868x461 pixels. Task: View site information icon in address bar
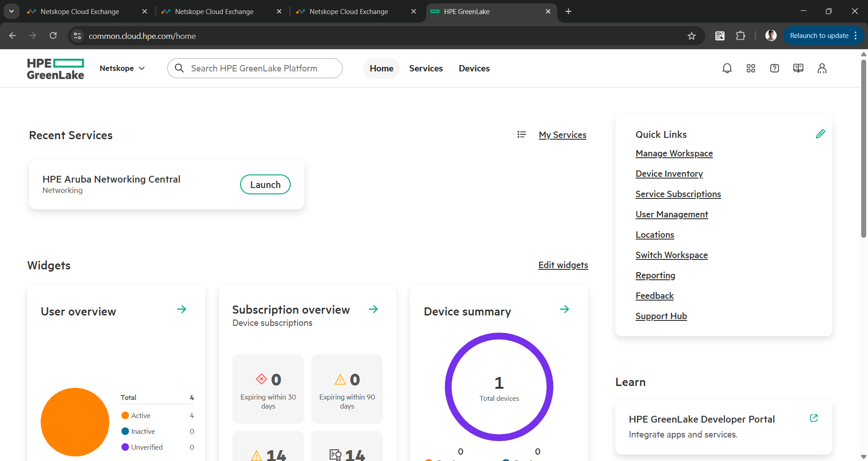pyautogui.click(x=78, y=36)
